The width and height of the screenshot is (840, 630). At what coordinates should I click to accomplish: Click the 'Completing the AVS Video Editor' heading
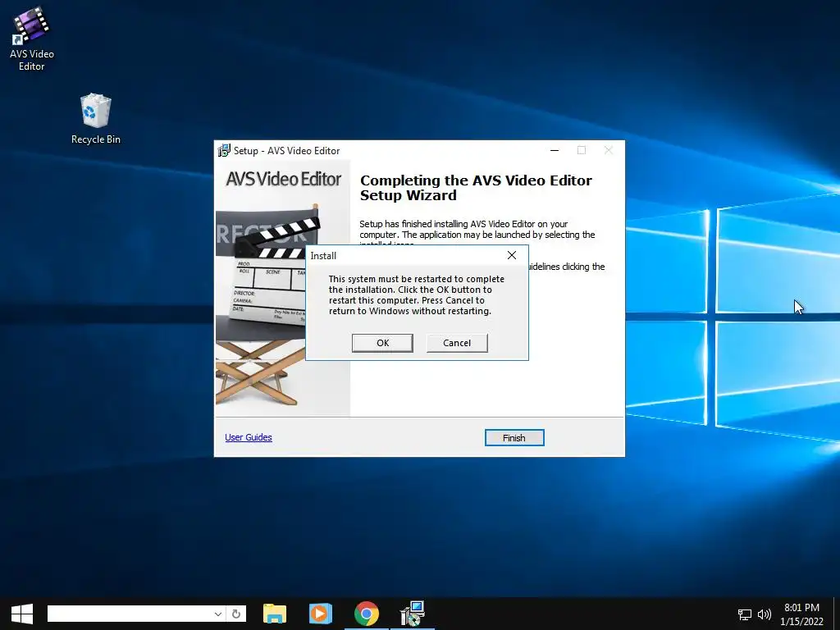click(x=476, y=188)
